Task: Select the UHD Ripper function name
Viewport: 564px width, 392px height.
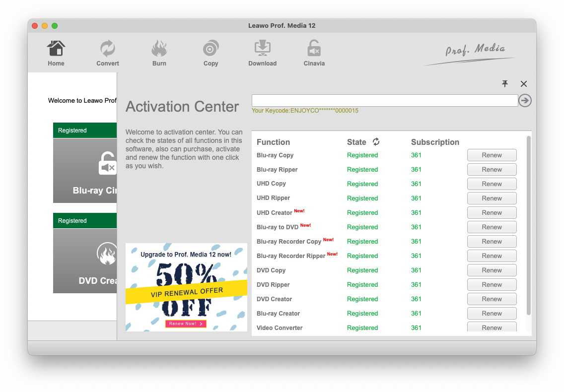Action: [x=273, y=198]
